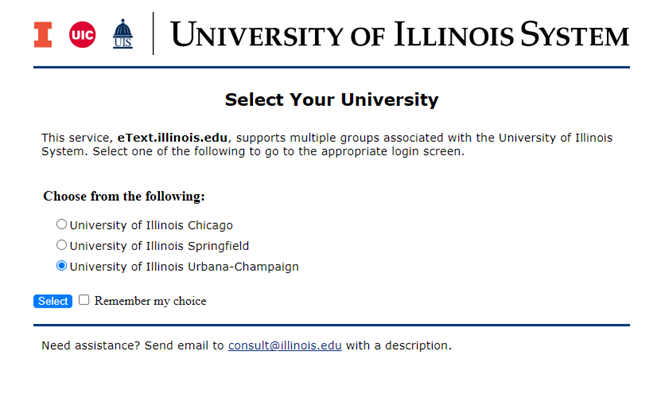Select the Urbana-Champaign radio button
Screen dimensions: 669x394
[x=61, y=266]
